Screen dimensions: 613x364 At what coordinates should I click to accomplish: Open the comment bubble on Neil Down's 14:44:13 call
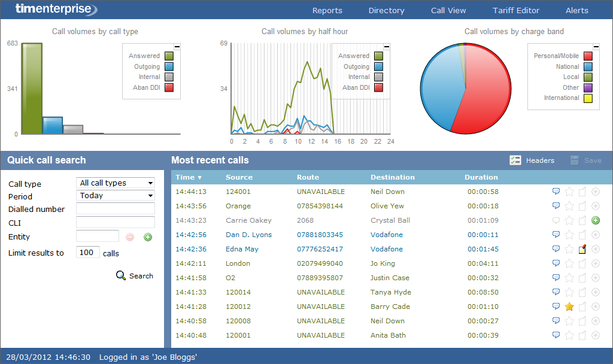(556, 192)
